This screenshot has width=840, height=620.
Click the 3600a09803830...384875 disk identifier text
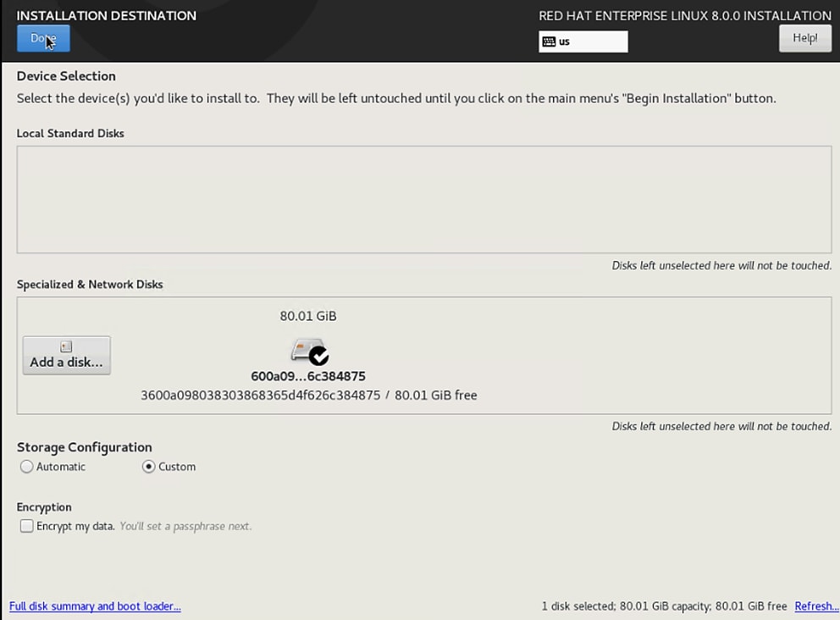tap(260, 396)
